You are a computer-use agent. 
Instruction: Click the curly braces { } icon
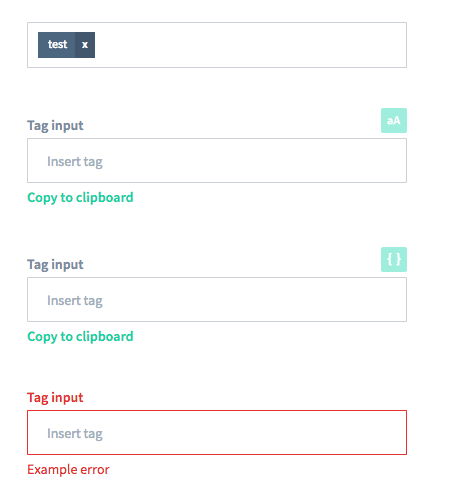[x=394, y=259]
